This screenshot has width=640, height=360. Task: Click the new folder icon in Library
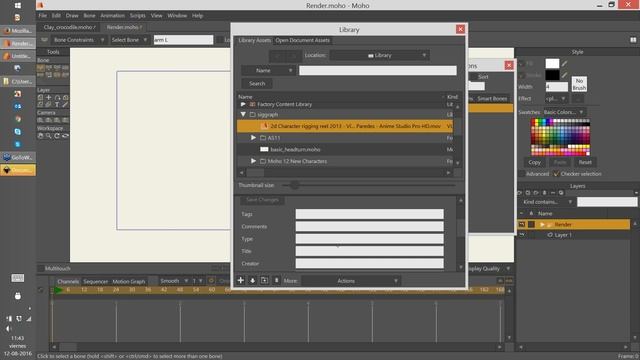pos(264,280)
